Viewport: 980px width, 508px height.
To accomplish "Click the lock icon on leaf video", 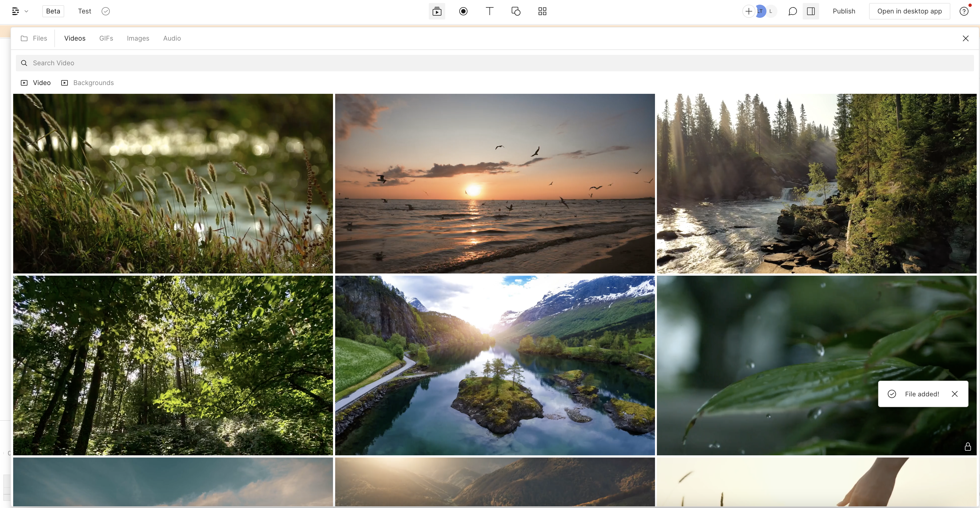I will point(968,447).
